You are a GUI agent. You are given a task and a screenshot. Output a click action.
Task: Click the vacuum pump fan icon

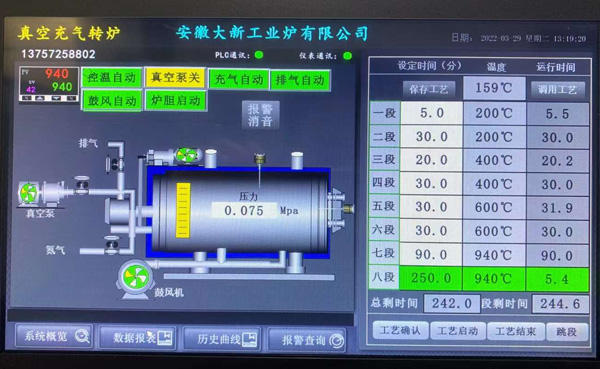29,193
